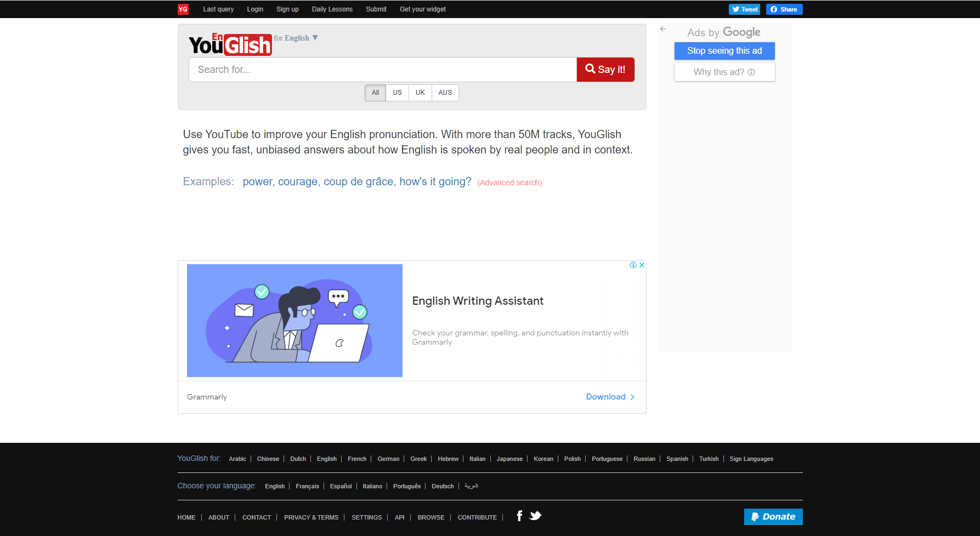Click the Grammarly ad illustration

[x=294, y=321]
